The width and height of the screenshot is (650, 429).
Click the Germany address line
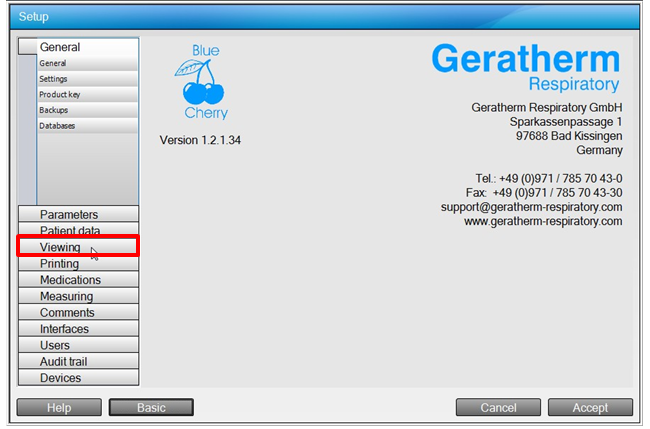pyautogui.click(x=599, y=150)
